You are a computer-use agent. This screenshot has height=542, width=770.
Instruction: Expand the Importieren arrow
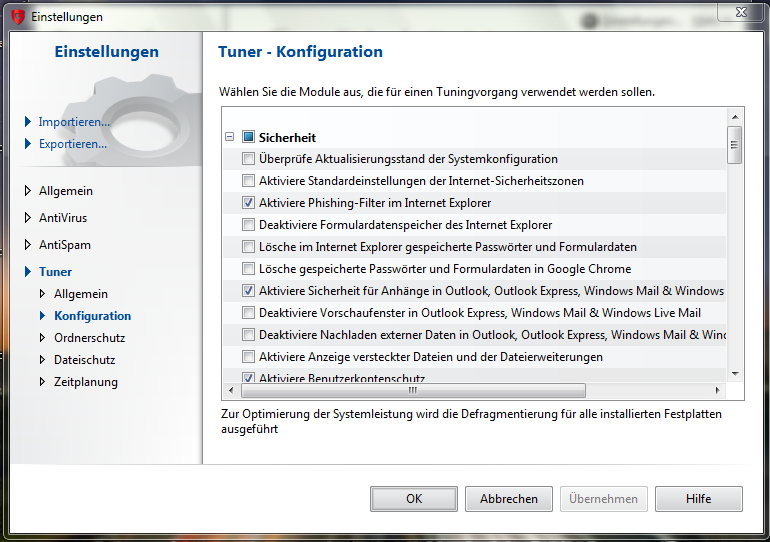[x=28, y=122]
